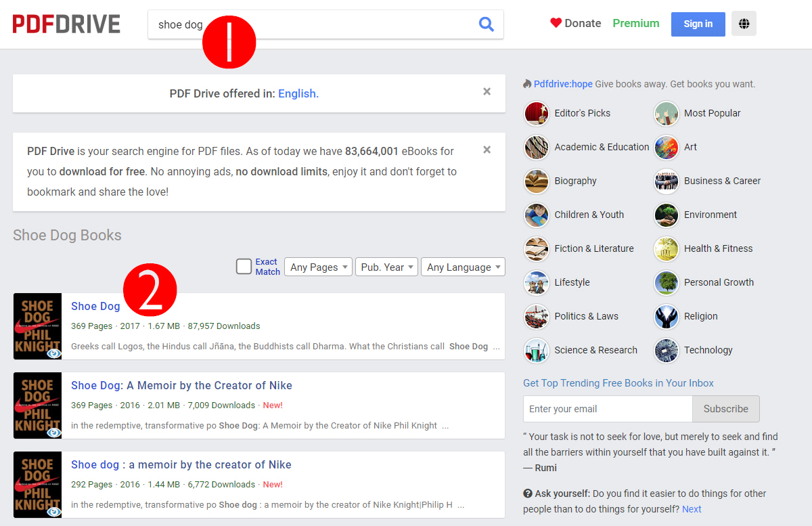Preview eye icon on Shoe Dog: A Memoir cover
This screenshot has width=812, height=526.
[x=53, y=432]
